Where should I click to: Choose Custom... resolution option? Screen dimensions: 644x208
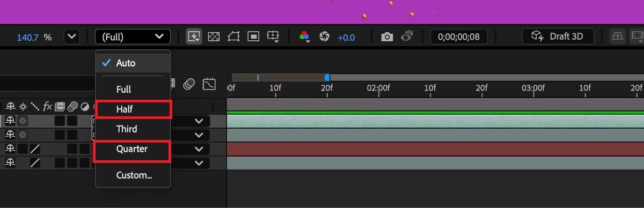(134, 175)
